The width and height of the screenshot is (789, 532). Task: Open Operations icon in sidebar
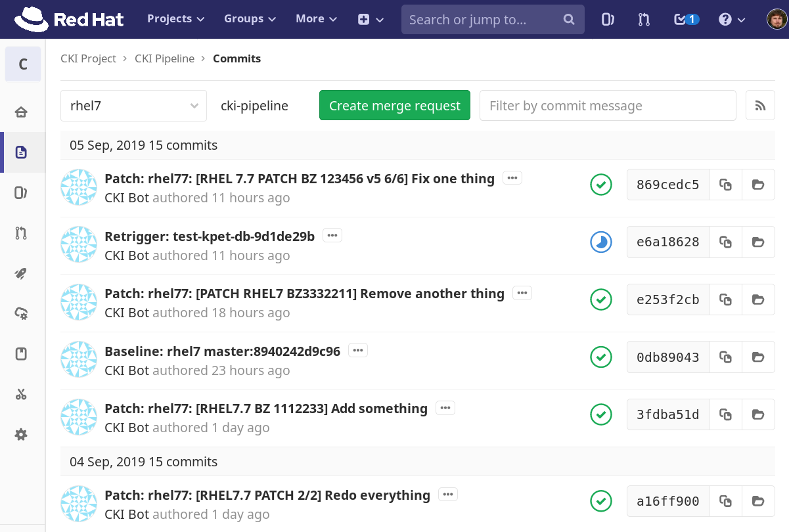21,314
